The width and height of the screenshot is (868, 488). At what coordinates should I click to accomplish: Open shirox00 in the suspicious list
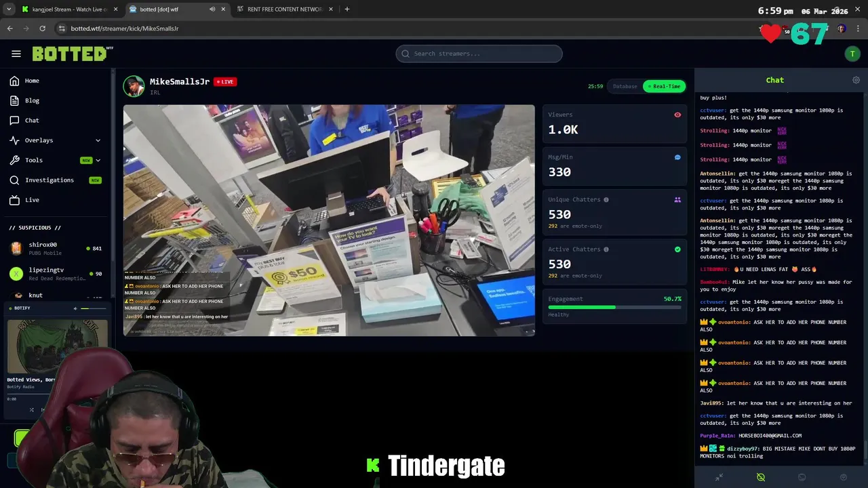[56, 248]
